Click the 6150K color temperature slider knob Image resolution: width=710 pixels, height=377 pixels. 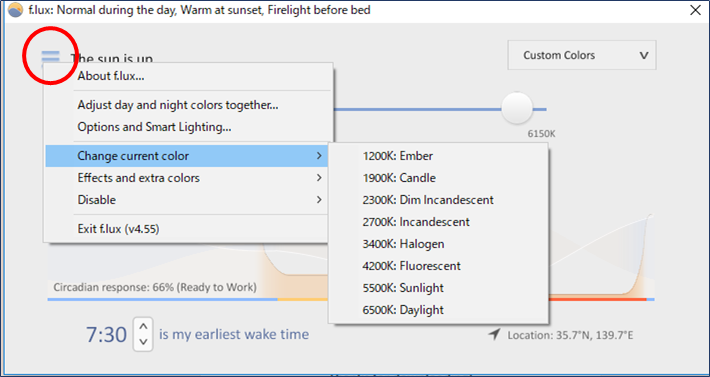click(517, 108)
